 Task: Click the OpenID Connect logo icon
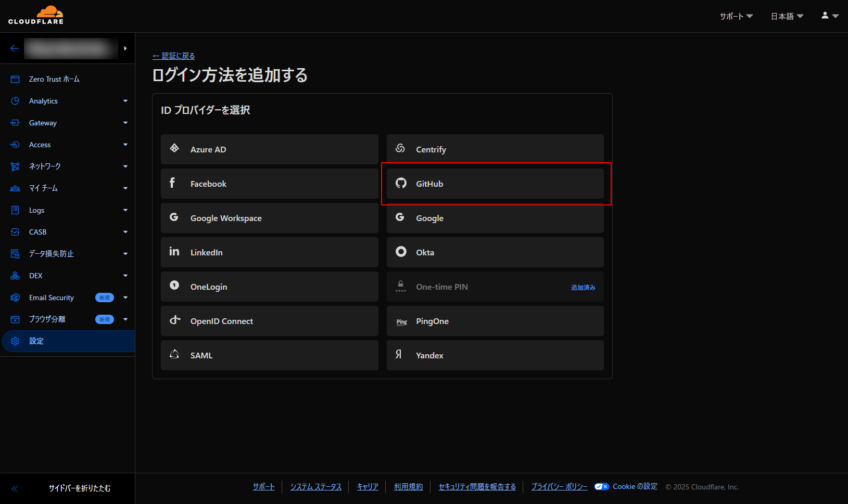pyautogui.click(x=175, y=320)
